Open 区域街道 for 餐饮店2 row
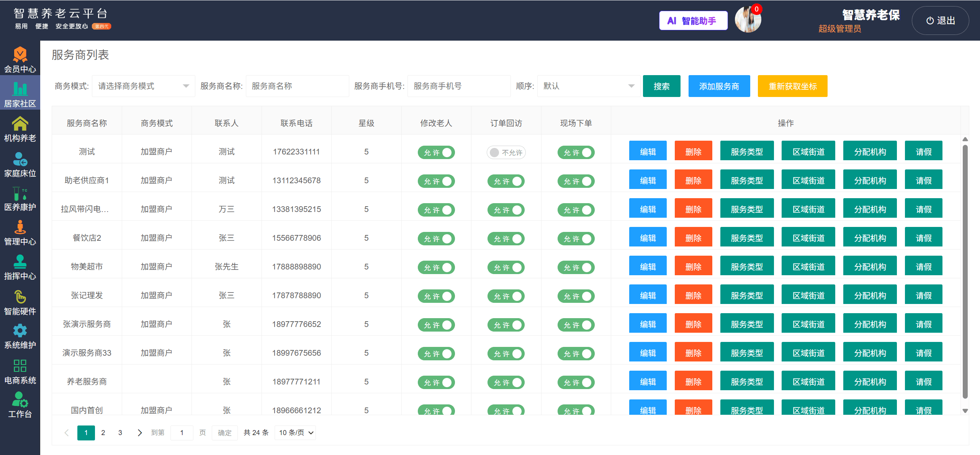Image resolution: width=980 pixels, height=455 pixels. click(x=808, y=237)
